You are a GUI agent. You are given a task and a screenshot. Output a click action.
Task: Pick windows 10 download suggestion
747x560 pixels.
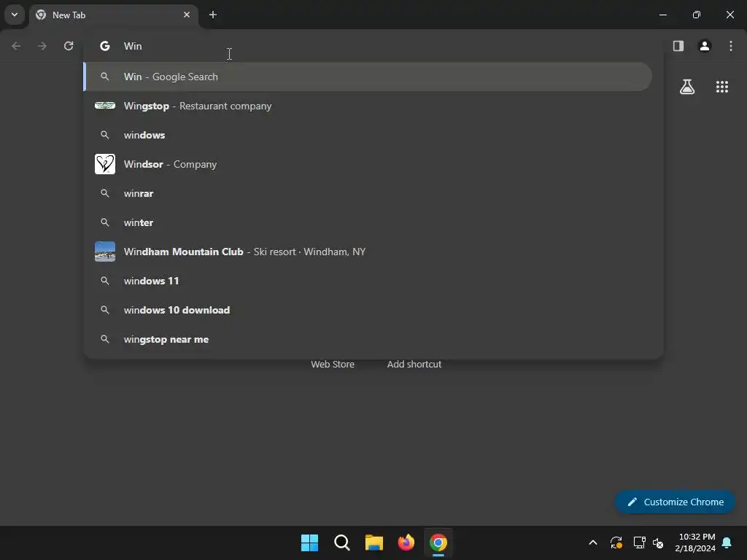(x=368, y=310)
